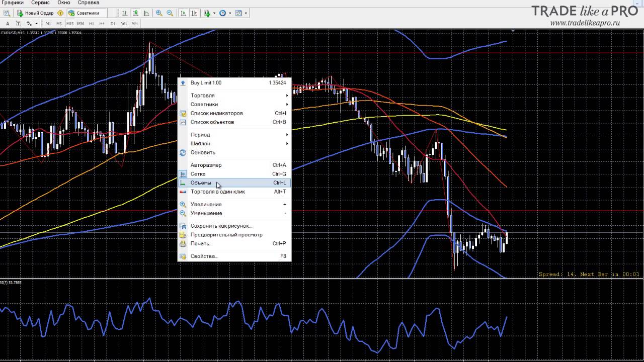Select the arrows drawing tool icon
The image size is (644, 362).
click(x=29, y=24)
